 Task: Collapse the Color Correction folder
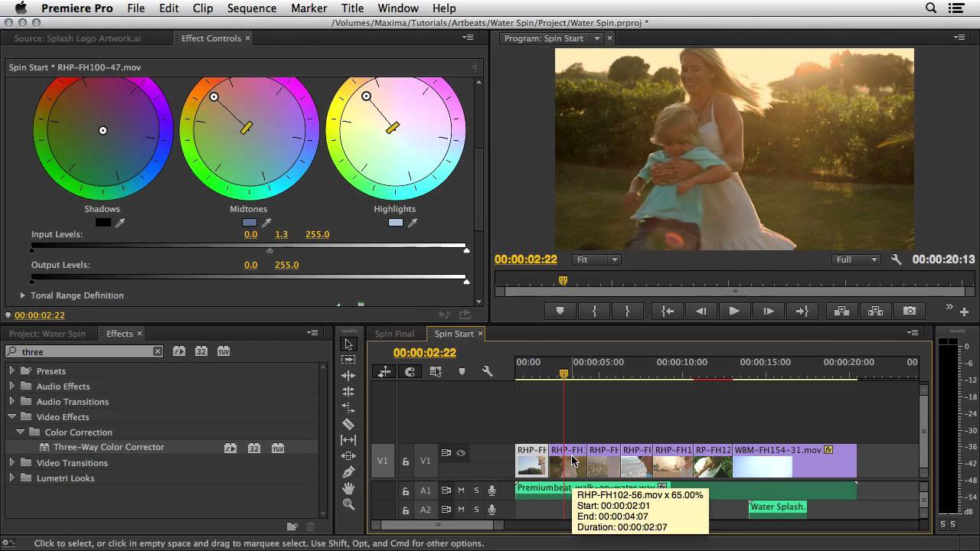point(21,432)
